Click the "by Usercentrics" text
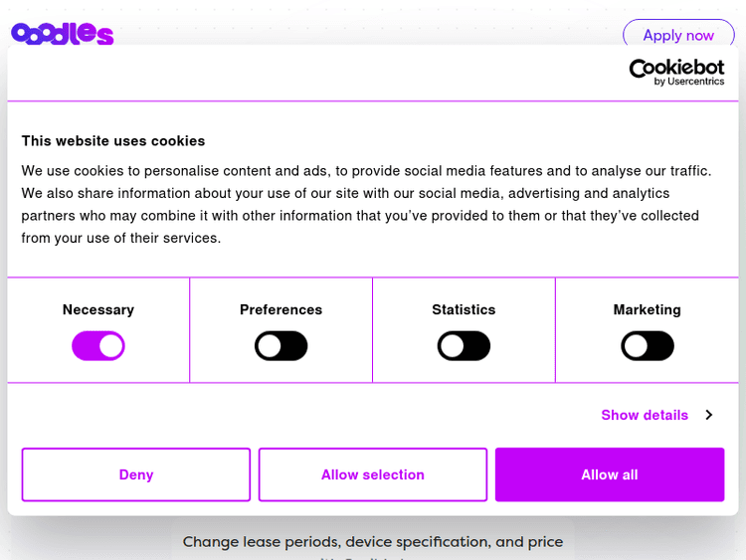 [x=689, y=82]
